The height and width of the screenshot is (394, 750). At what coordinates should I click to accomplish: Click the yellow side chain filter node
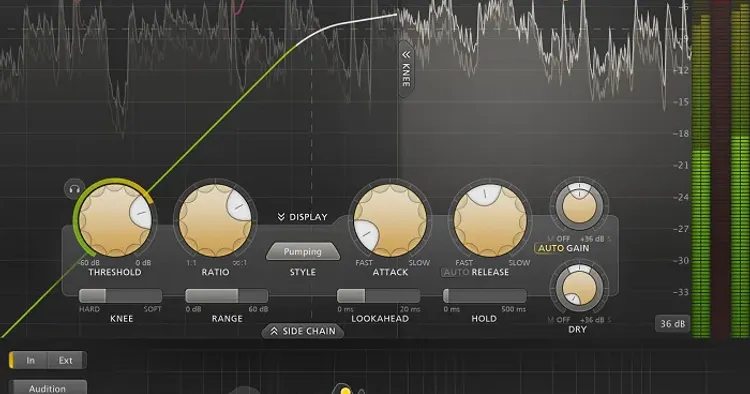click(345, 390)
